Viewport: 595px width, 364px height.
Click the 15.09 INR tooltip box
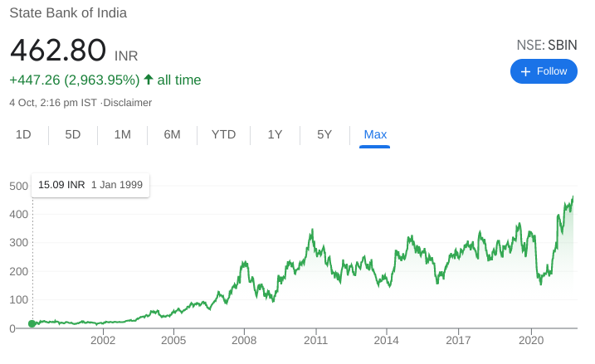90,184
